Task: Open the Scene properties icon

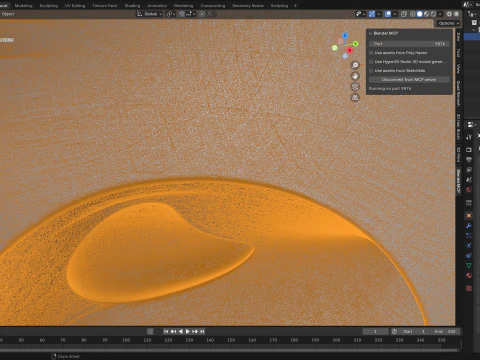Action: coord(469,180)
